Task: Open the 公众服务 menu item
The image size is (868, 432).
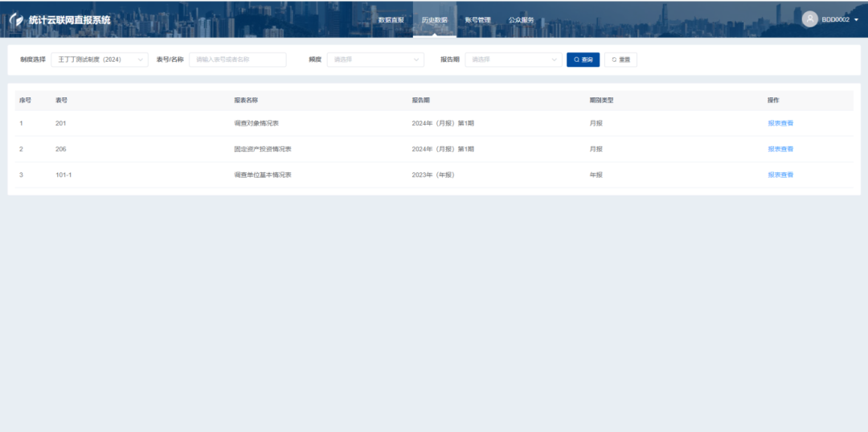Action: [x=521, y=19]
